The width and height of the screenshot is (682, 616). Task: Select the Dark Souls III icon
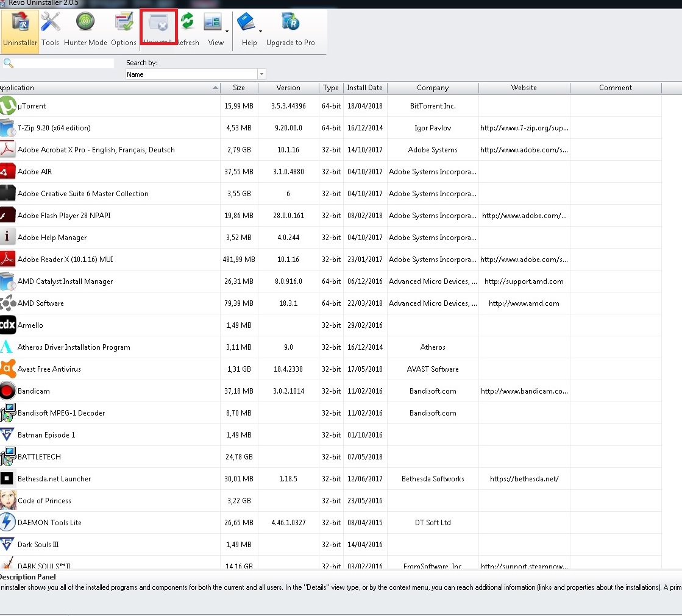[8, 544]
